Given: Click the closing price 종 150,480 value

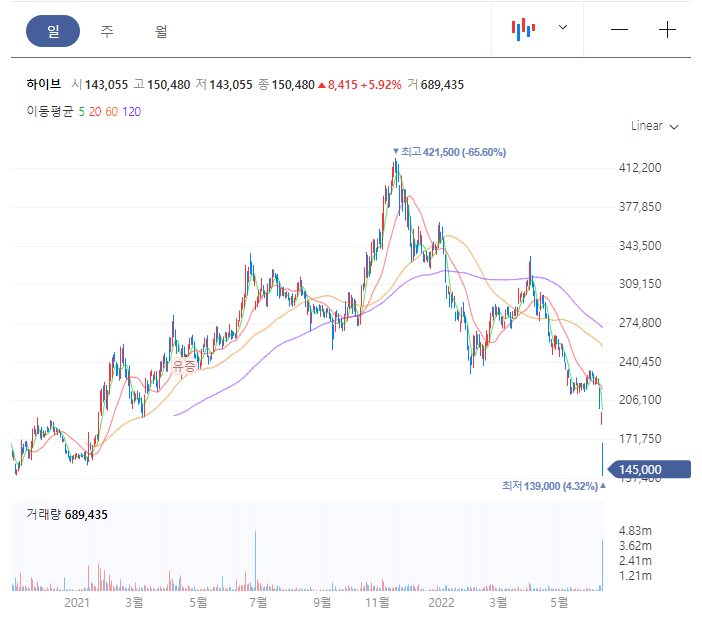Looking at the screenshot, I should click(x=287, y=85).
